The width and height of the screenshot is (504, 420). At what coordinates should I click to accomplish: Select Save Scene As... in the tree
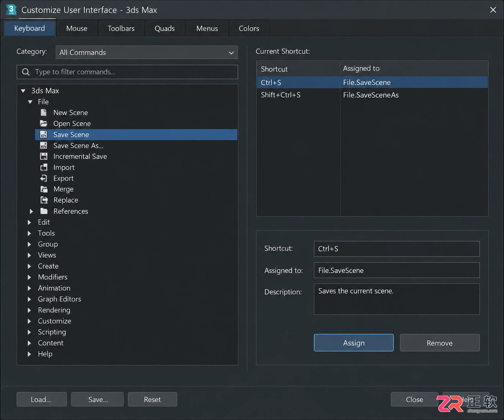tap(78, 146)
